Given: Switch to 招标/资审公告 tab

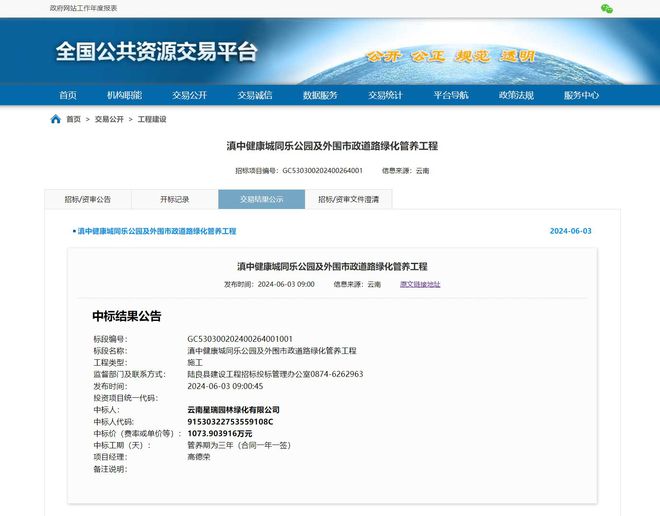Looking at the screenshot, I should pos(88,199).
